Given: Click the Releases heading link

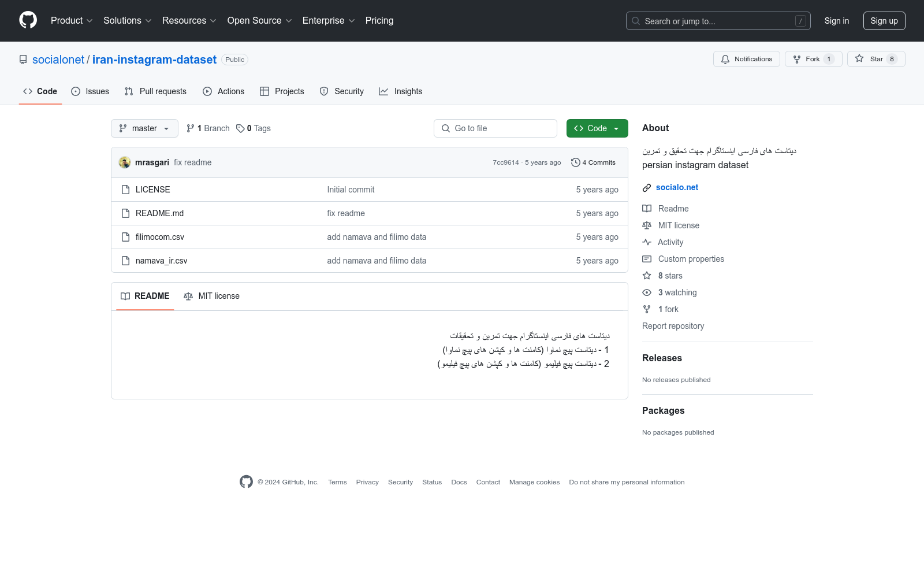Looking at the screenshot, I should 662,358.
